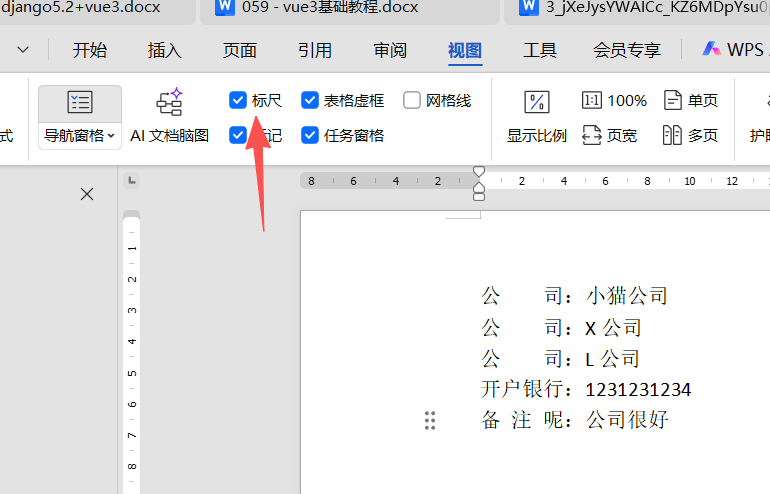Viewport: 770px width, 494px height.
Task: Open the 插入 ribbon tab
Action: coord(165,50)
